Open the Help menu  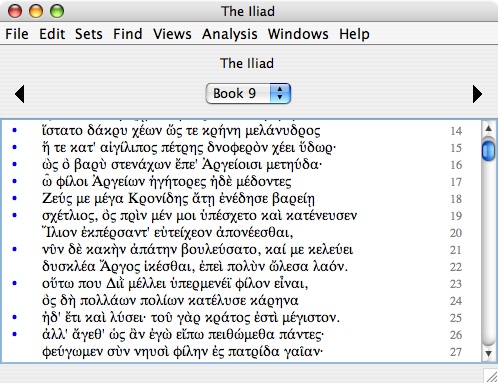[x=354, y=34]
